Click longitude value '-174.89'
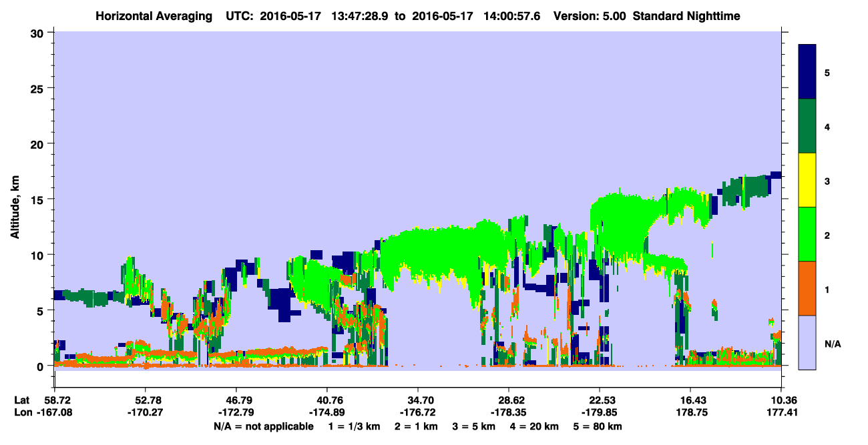The height and width of the screenshot is (445, 868). [327, 412]
